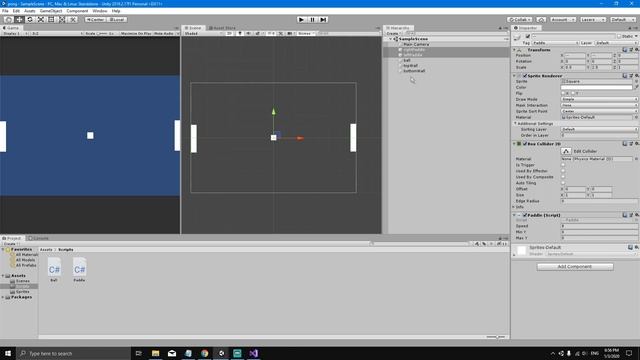Image resolution: width=640 pixels, height=360 pixels.
Task: Open Transform component help icon
Action: point(624,50)
